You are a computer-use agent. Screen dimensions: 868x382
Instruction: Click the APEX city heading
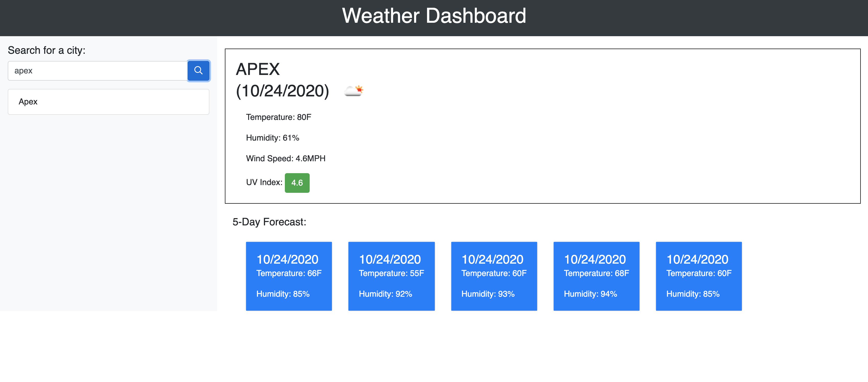258,69
